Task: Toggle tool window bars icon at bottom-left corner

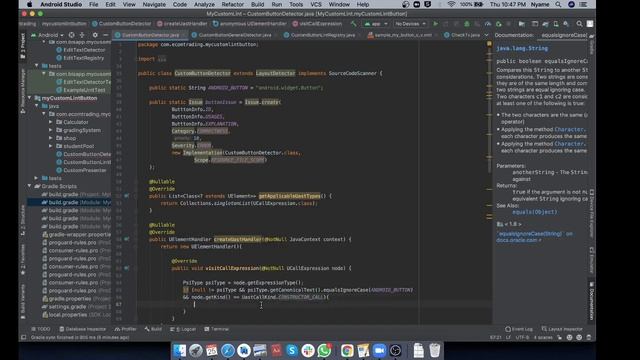Action: [x=24, y=338]
